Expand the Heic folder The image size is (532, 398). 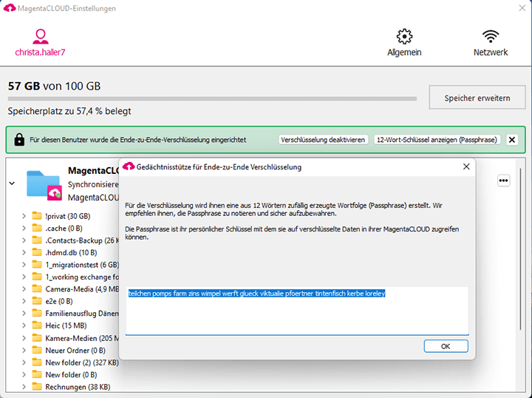(24, 326)
